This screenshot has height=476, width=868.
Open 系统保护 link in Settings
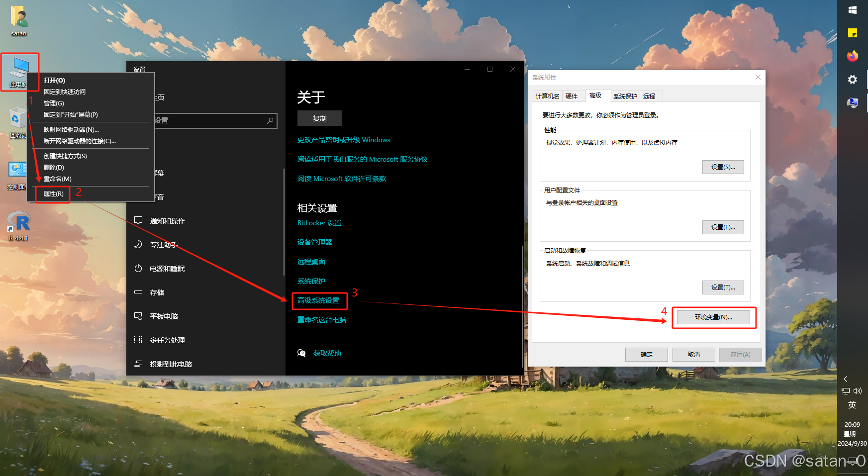(x=311, y=281)
